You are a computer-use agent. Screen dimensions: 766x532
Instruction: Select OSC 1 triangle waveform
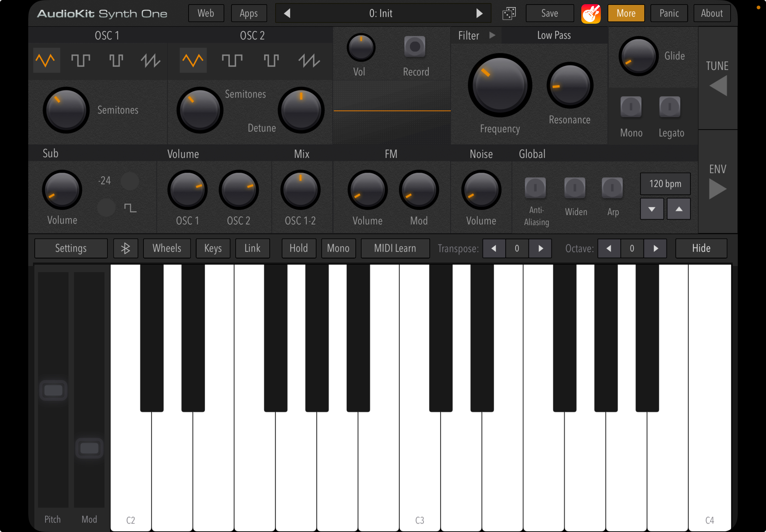point(46,60)
